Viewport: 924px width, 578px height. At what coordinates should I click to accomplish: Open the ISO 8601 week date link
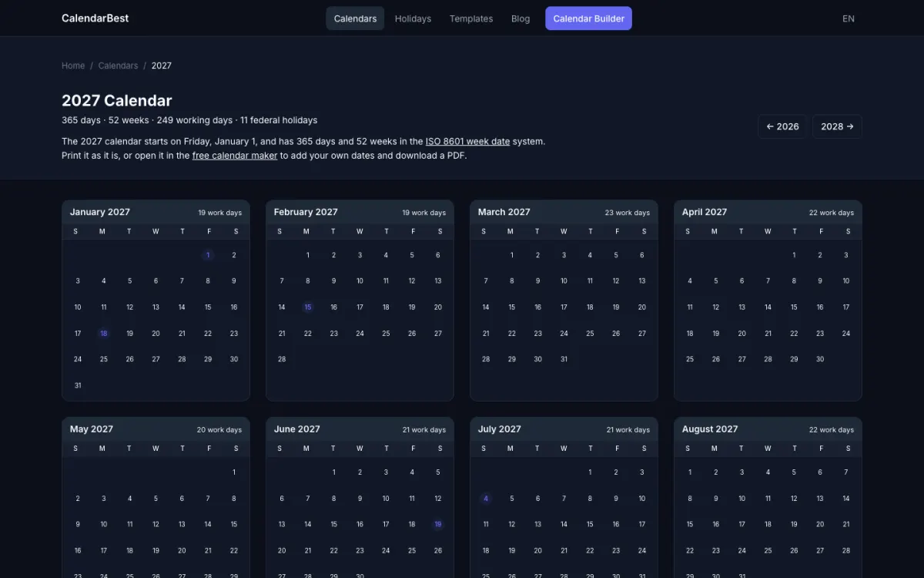pos(467,142)
